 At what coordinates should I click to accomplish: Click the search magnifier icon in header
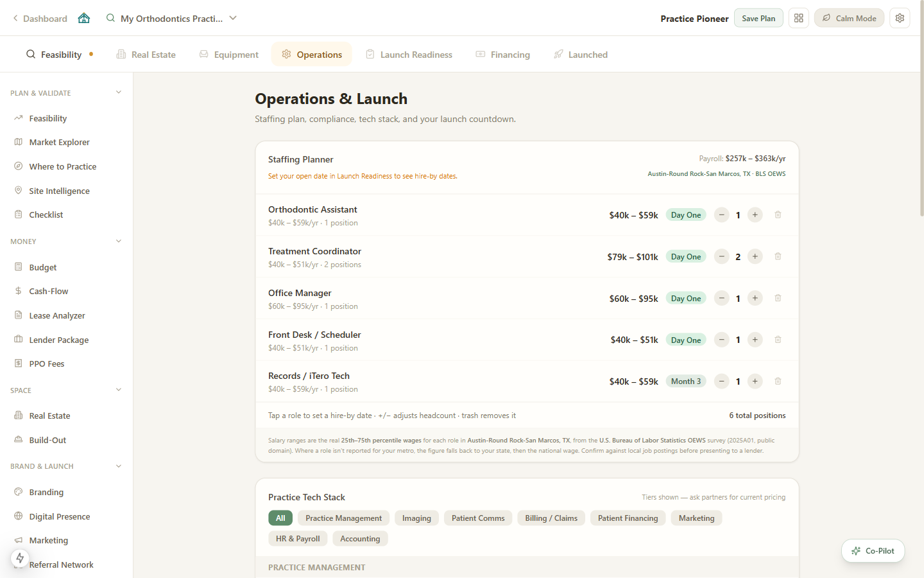pyautogui.click(x=110, y=18)
